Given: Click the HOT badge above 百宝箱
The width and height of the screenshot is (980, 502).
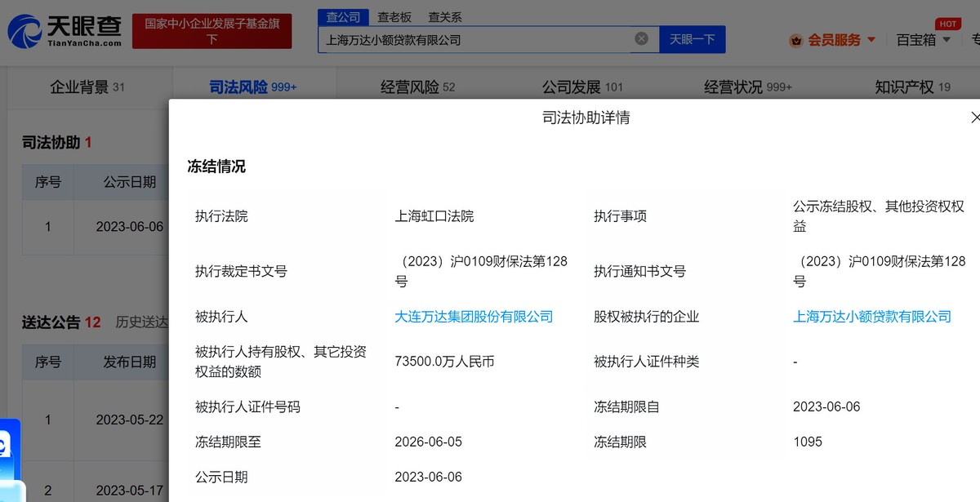Looking at the screenshot, I should (947, 24).
